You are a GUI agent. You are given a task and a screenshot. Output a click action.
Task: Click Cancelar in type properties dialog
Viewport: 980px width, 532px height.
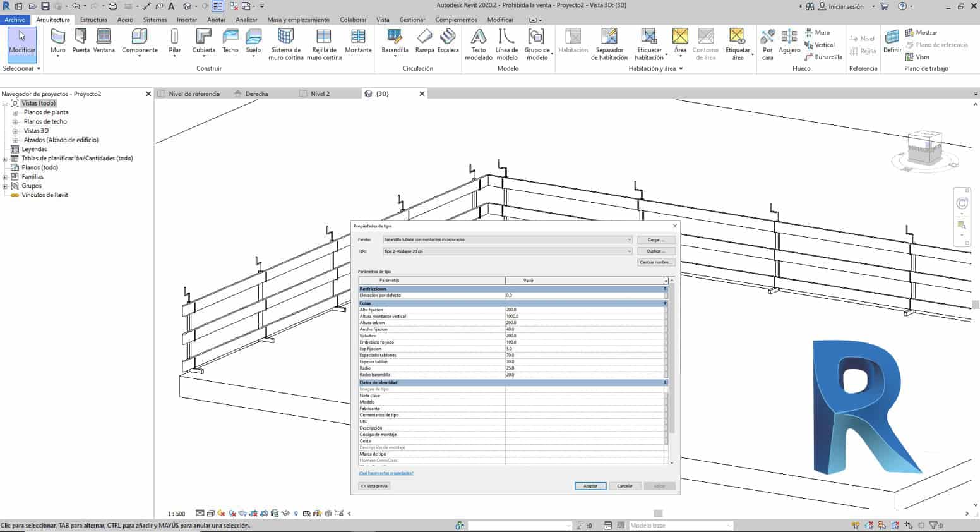[625, 486]
